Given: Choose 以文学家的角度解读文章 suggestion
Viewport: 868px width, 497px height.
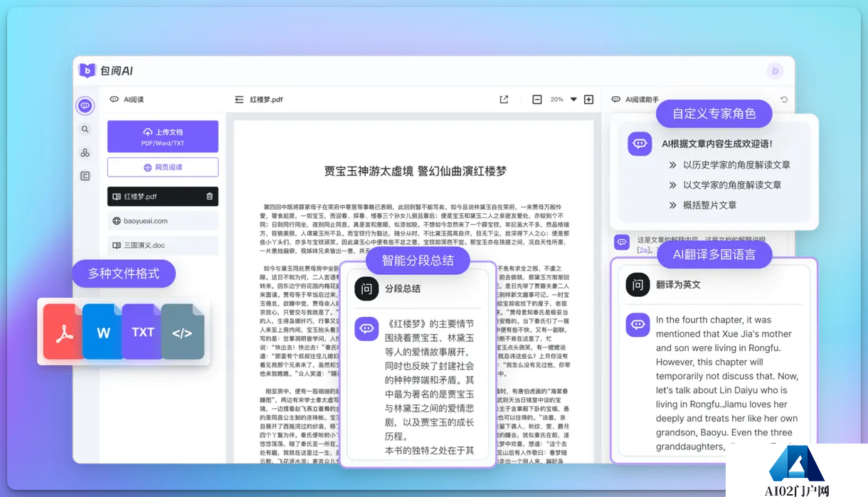Looking at the screenshot, I should [x=732, y=184].
